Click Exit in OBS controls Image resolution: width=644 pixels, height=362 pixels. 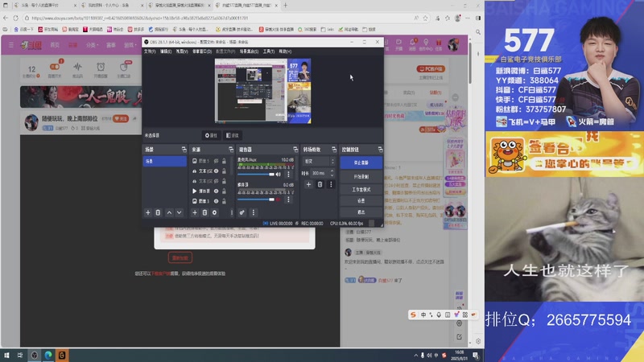[361, 212]
